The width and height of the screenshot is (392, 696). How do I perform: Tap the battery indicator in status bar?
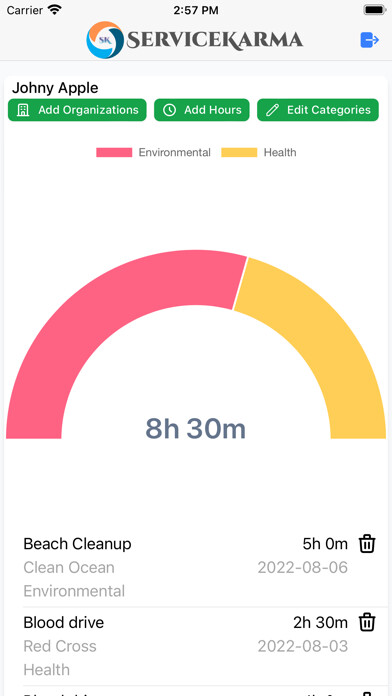pos(375,10)
